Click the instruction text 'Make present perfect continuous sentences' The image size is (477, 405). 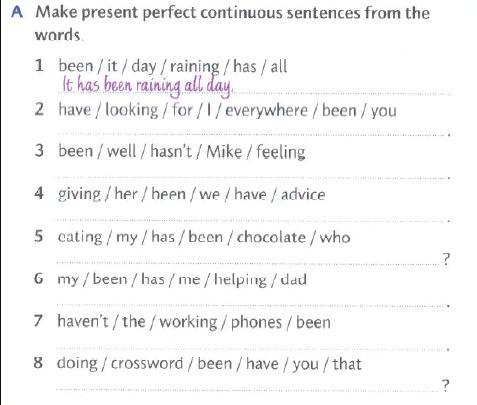click(194, 13)
